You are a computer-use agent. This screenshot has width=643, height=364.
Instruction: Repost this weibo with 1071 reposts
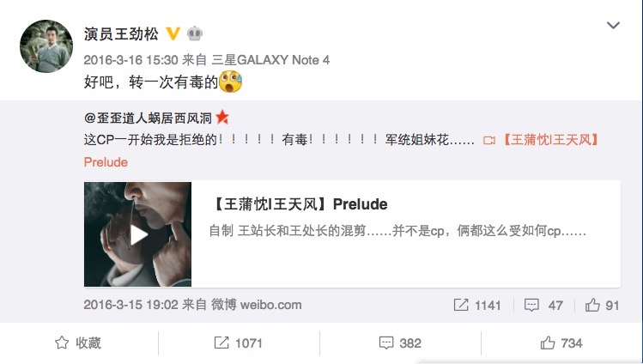(239, 343)
